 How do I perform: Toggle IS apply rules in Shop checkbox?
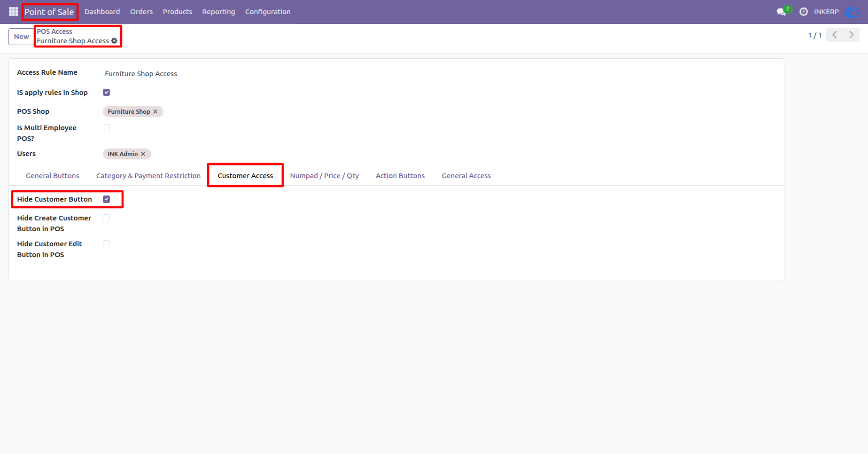(107, 93)
